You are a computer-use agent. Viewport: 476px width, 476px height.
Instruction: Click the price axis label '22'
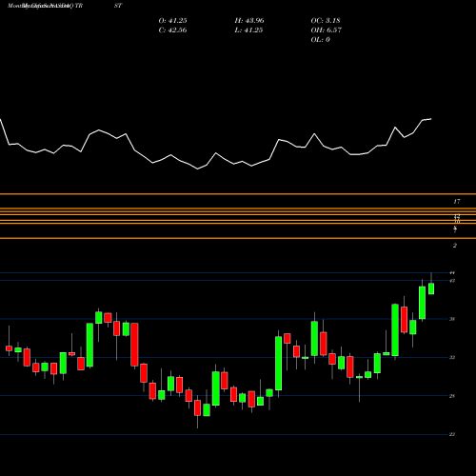pos(452,434)
